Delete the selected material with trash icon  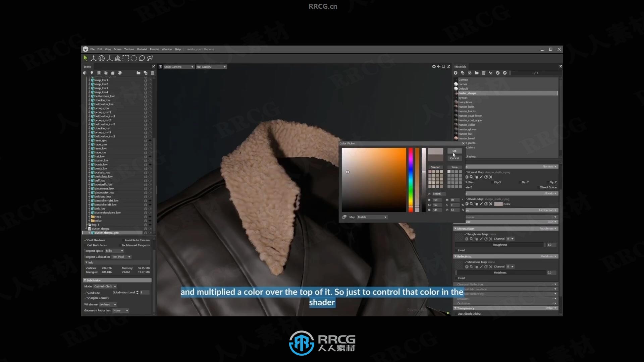[483, 73]
